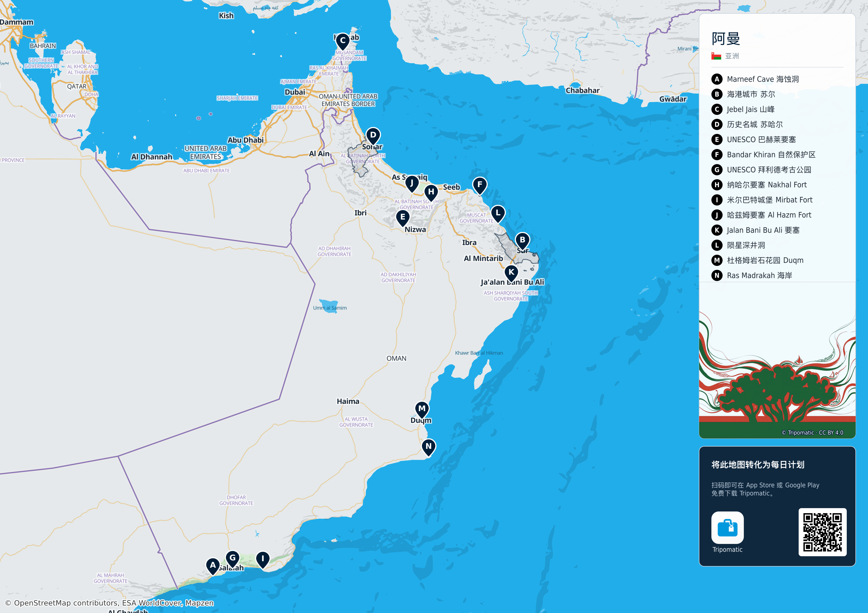Click the Oman flag icon
Image resolution: width=868 pixels, height=613 pixels.
point(716,56)
